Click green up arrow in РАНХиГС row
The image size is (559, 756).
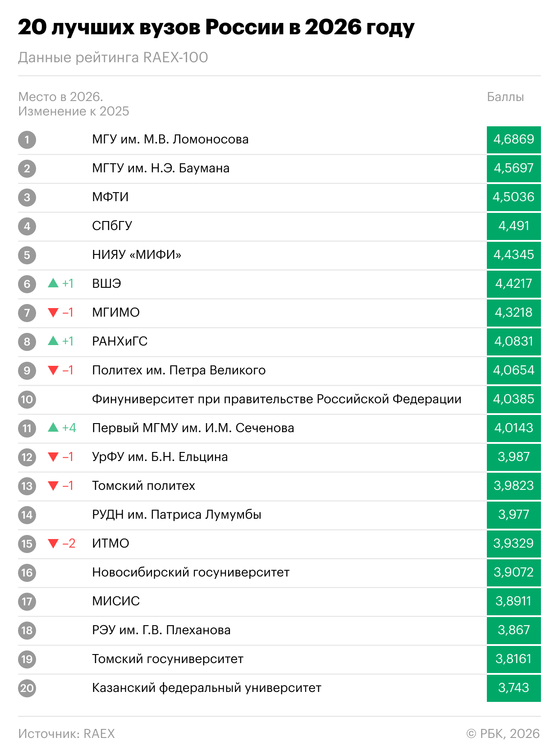[53, 341]
